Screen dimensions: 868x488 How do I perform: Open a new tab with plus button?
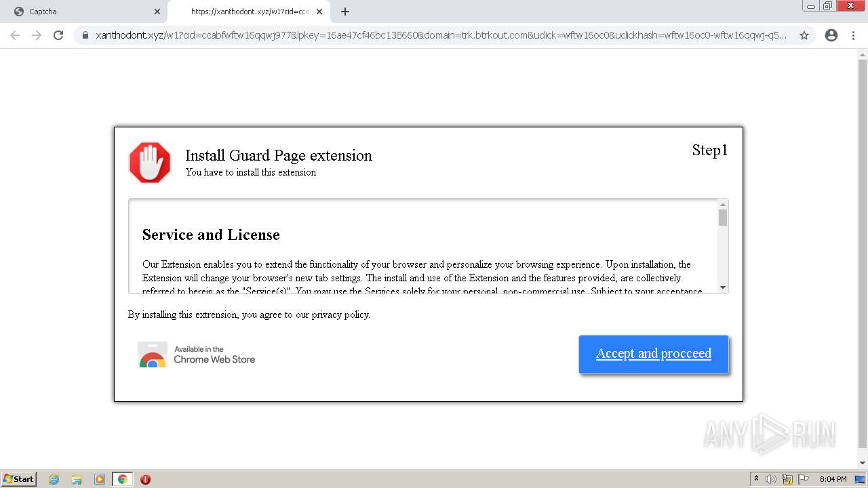345,12
